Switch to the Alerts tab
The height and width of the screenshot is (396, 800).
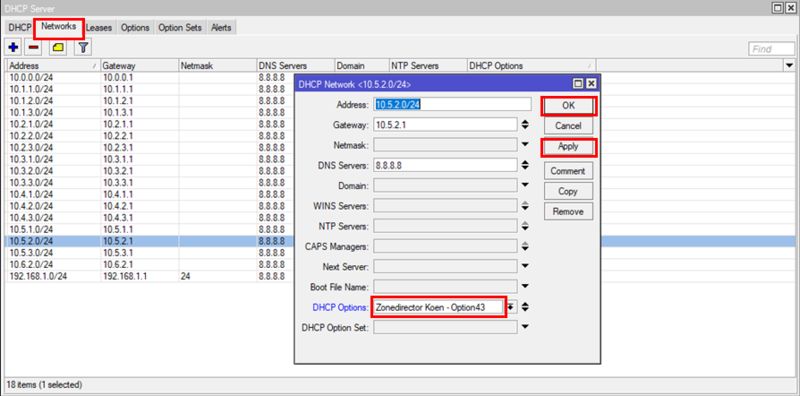point(221,28)
